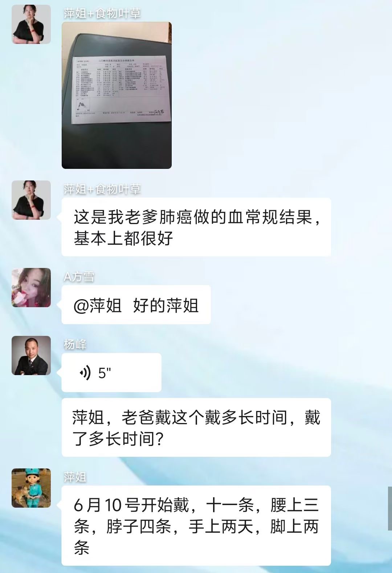Image resolution: width=392 pixels, height=573 pixels.
Task: Tap the sender name 萍姐 above the last message
Action: 75,477
